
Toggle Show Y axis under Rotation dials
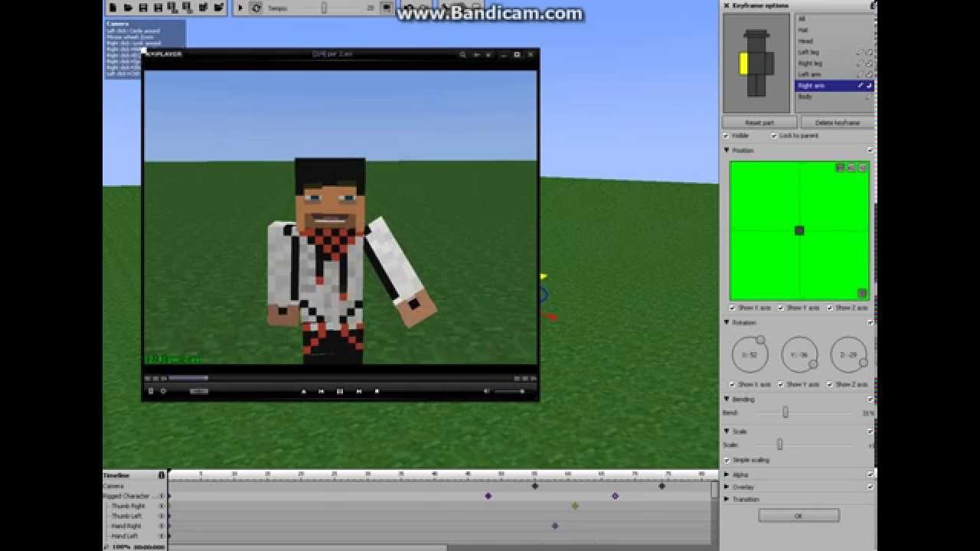pyautogui.click(x=781, y=384)
